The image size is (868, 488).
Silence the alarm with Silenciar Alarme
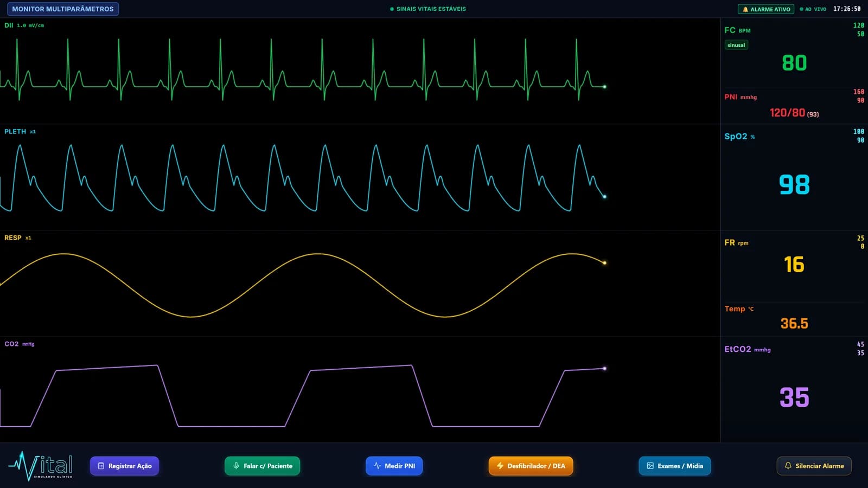[814, 466]
